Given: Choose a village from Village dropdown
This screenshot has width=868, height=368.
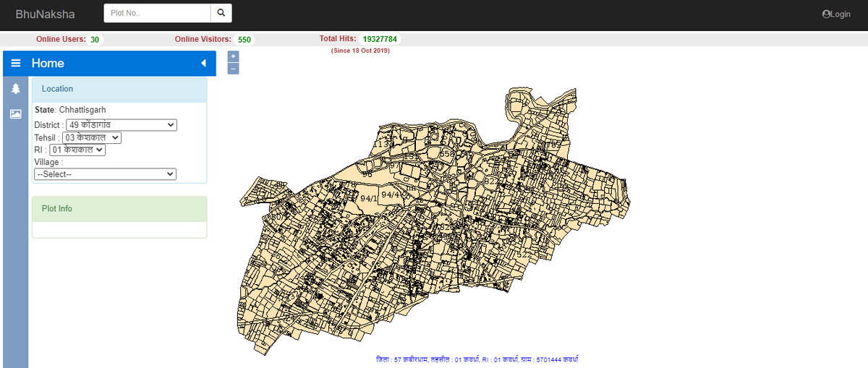Looking at the screenshot, I should pyautogui.click(x=105, y=174).
